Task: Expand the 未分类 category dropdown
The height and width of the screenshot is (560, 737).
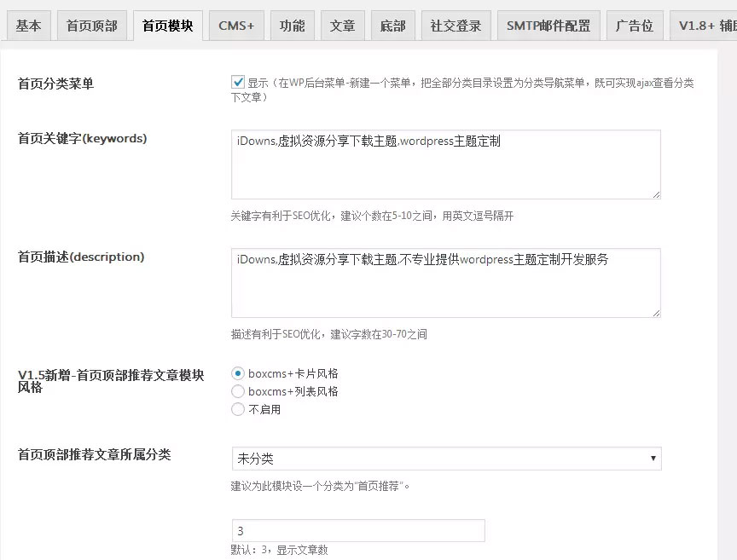Action: pyautogui.click(x=445, y=459)
